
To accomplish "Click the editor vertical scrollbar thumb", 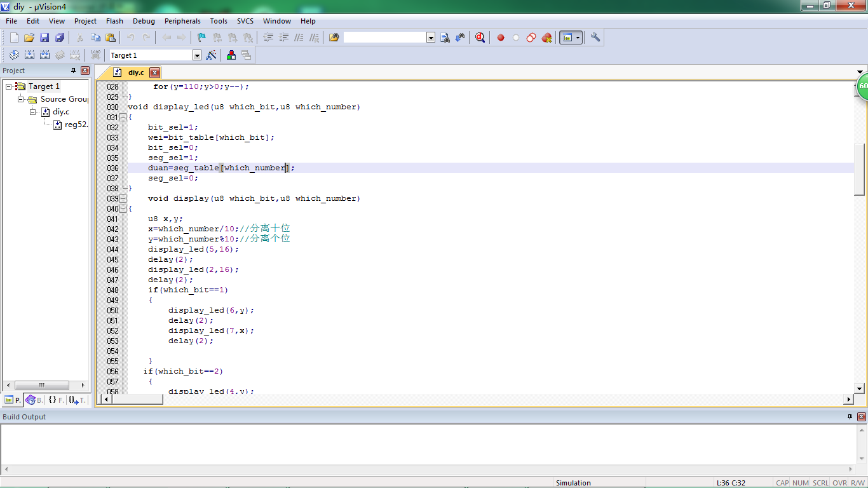I will (860, 169).
